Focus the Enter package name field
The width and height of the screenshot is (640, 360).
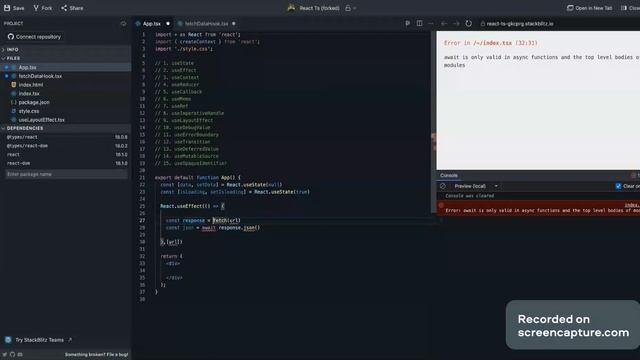[66, 174]
